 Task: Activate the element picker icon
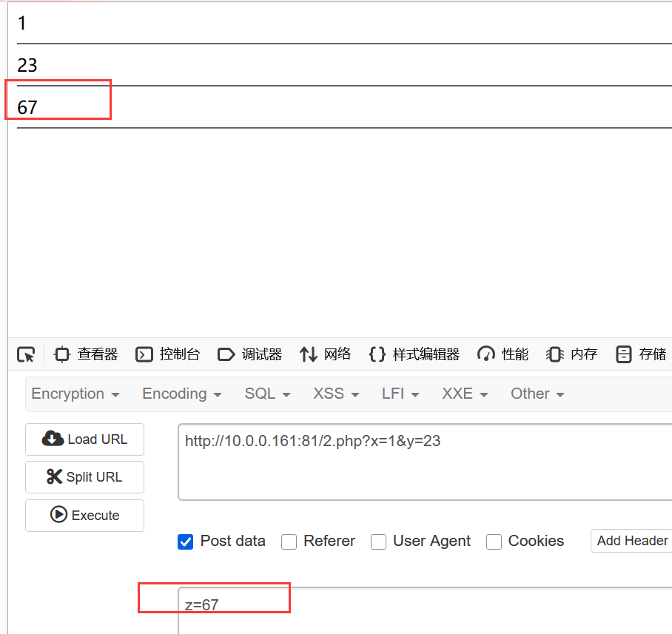click(26, 354)
